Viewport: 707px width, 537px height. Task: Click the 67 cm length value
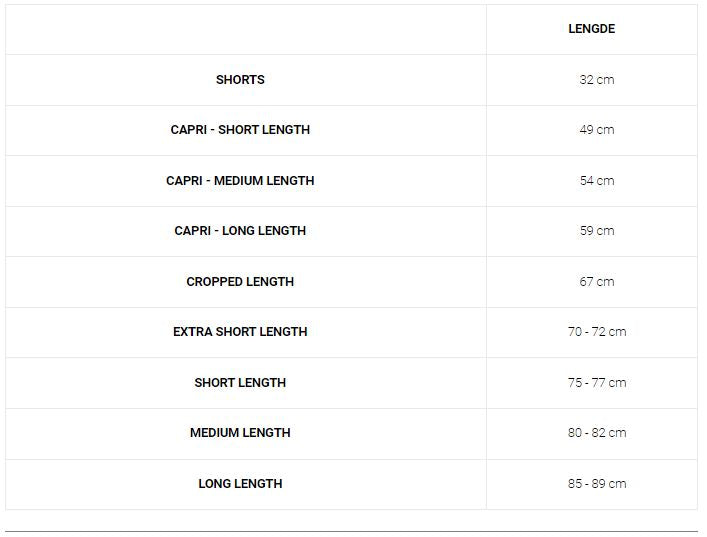[596, 282]
